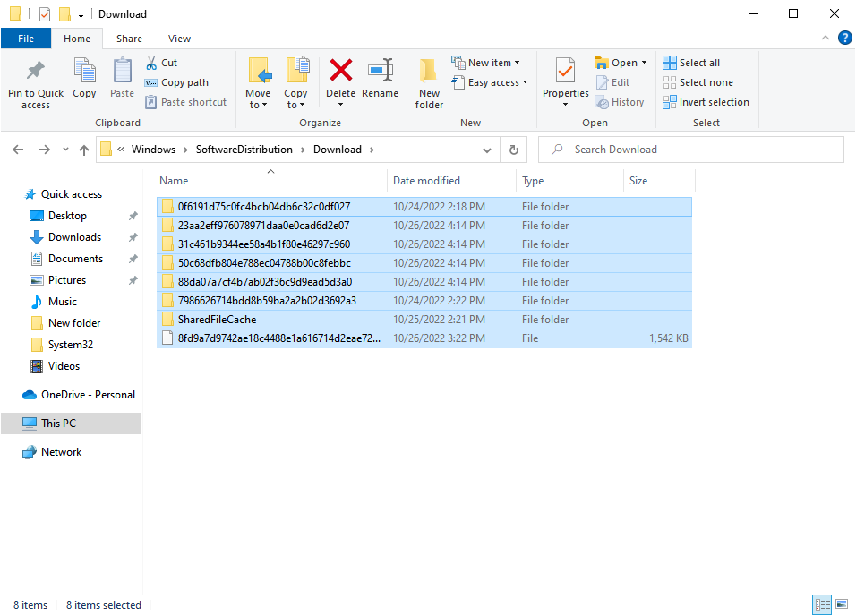The width and height of the screenshot is (856, 616).
Task: Open Pictures in navigation pane
Action: coord(67,280)
